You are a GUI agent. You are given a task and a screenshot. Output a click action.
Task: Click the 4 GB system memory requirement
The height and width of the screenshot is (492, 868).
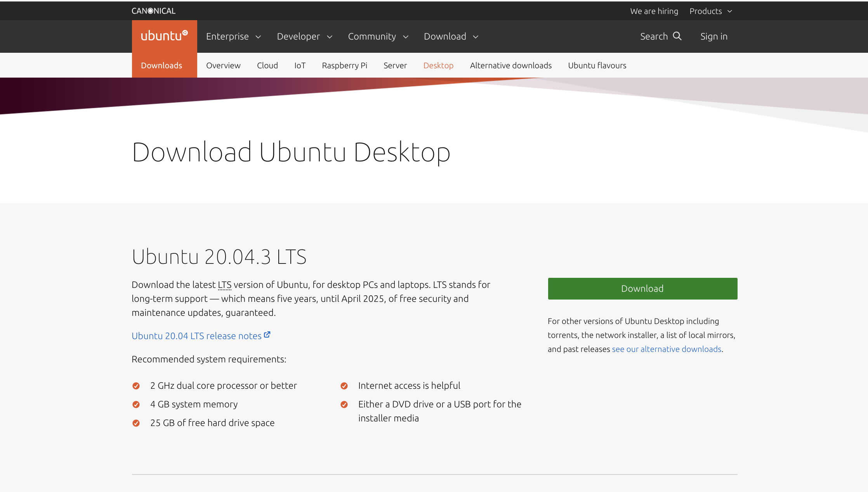coord(194,404)
